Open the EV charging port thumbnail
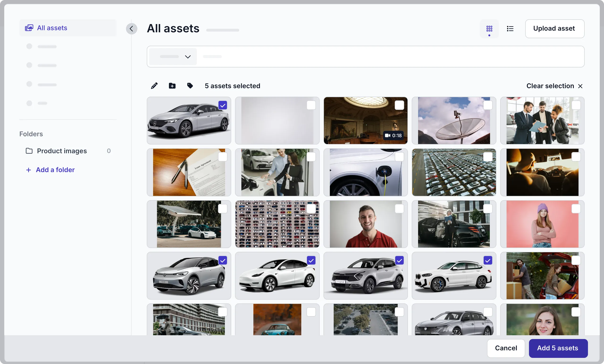The image size is (604, 364). tap(365, 172)
